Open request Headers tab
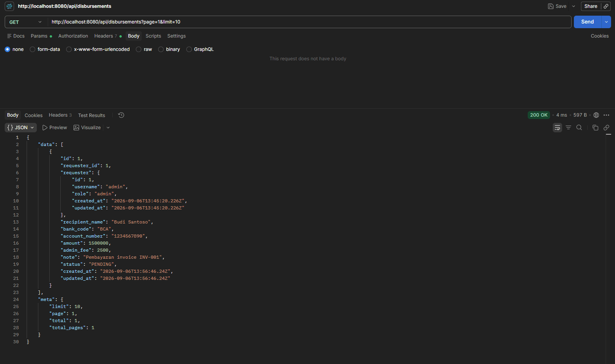 click(x=108, y=36)
